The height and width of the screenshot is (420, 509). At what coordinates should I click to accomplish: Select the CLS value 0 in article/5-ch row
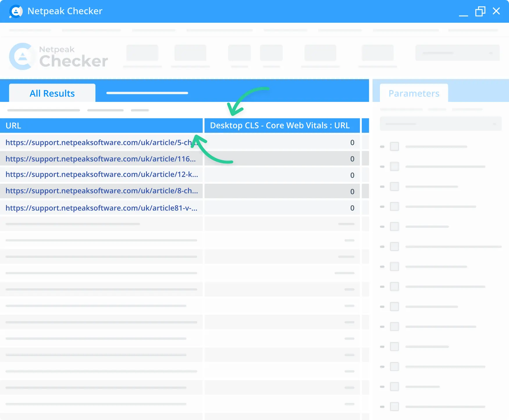click(x=352, y=142)
